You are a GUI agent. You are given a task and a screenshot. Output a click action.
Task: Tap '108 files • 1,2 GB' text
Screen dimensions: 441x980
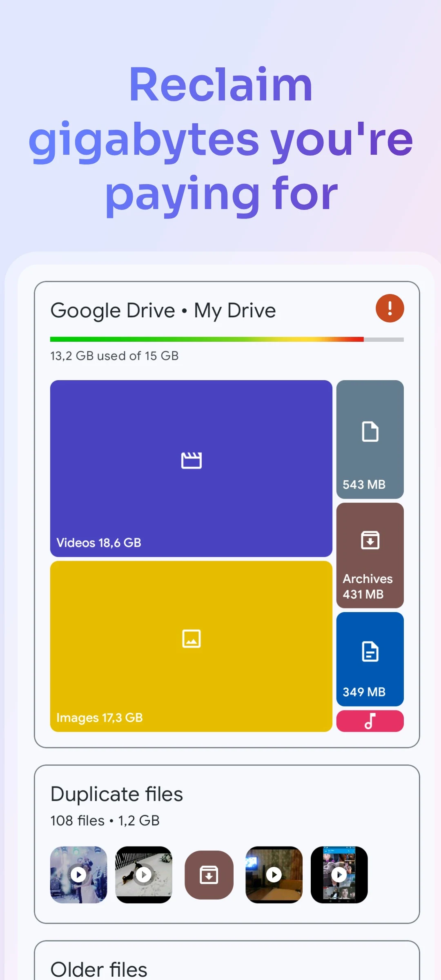click(x=105, y=820)
